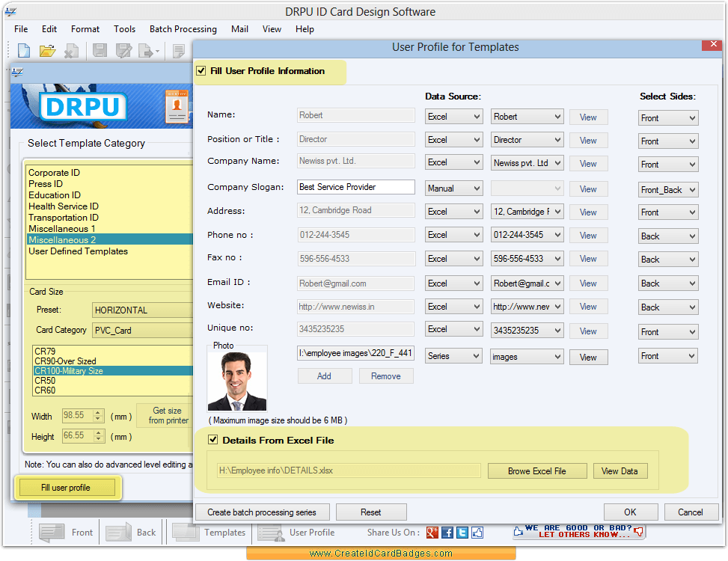Click the Cancel button
This screenshot has width=728, height=561.
coord(691,512)
